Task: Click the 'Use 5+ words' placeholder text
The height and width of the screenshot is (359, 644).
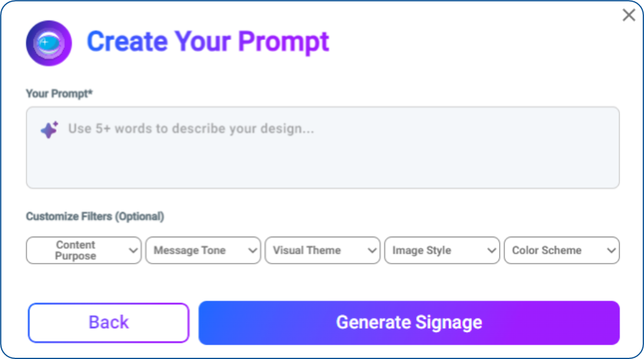Action: click(x=191, y=129)
